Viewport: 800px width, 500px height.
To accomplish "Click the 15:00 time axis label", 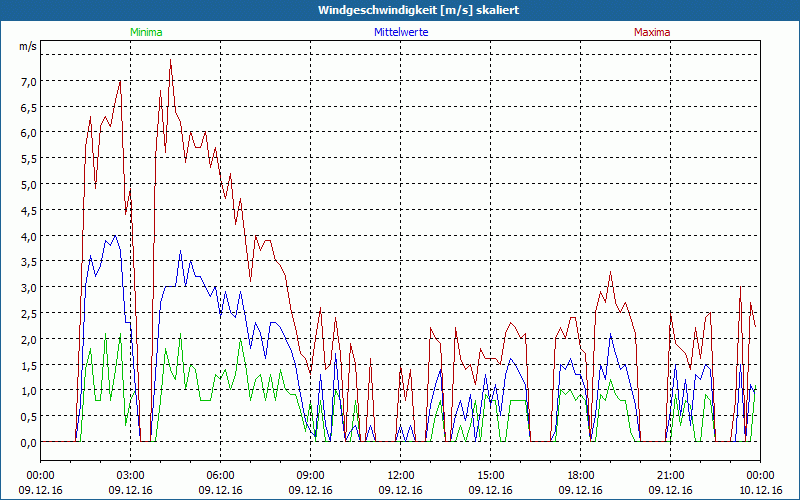I will point(491,476).
